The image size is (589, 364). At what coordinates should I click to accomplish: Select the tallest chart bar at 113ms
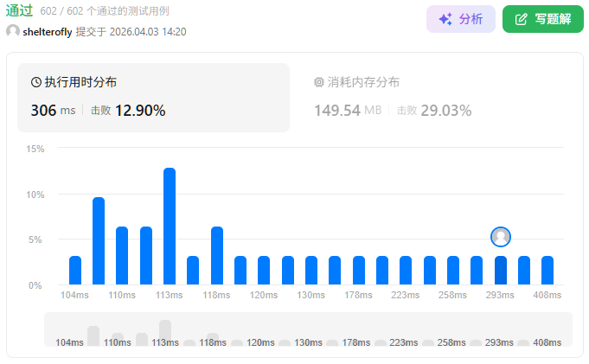[x=170, y=226]
